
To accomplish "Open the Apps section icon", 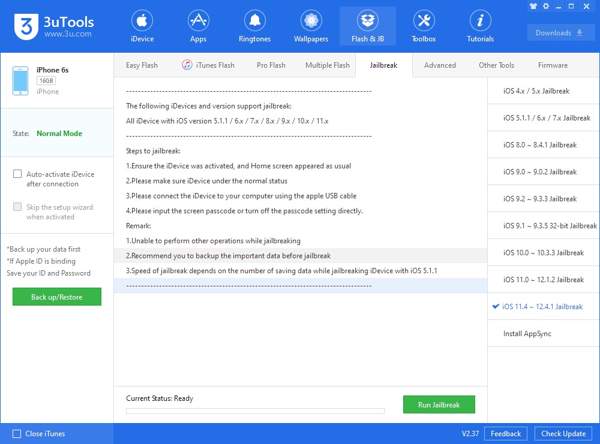I will click(x=198, y=21).
